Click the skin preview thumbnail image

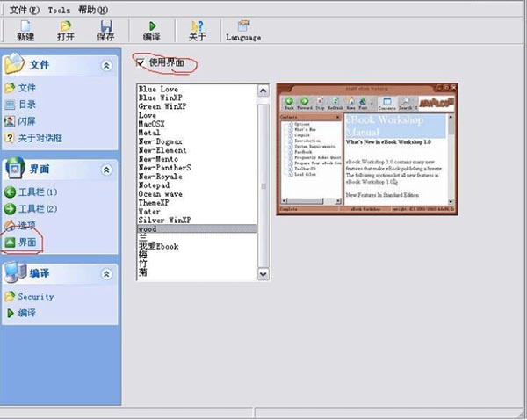[368, 148]
